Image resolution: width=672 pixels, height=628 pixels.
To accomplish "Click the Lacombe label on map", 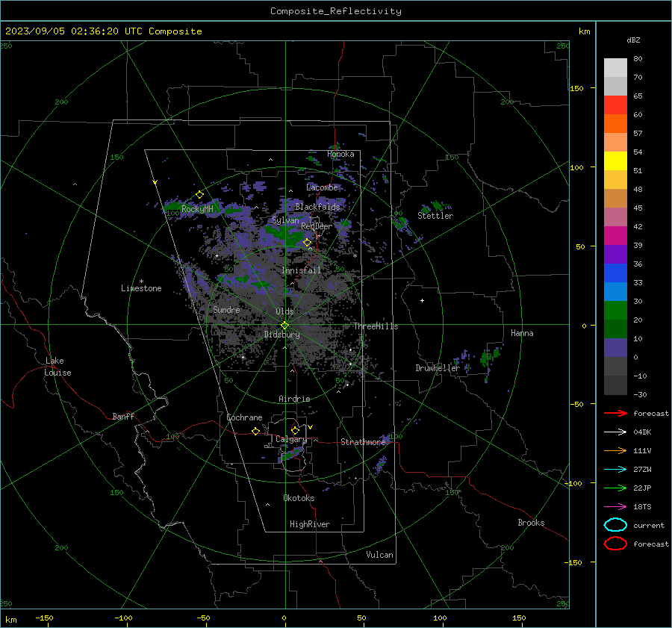I will 323,187.
